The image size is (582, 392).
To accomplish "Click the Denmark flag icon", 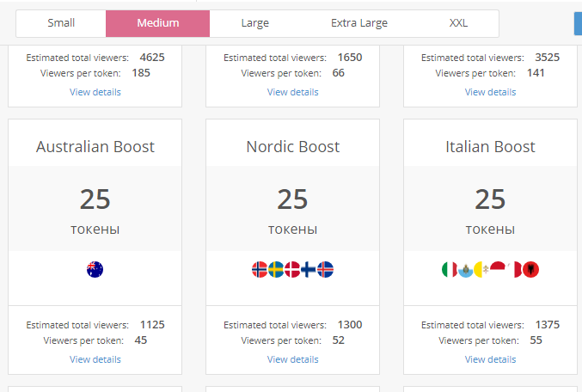I will pos(292,270).
